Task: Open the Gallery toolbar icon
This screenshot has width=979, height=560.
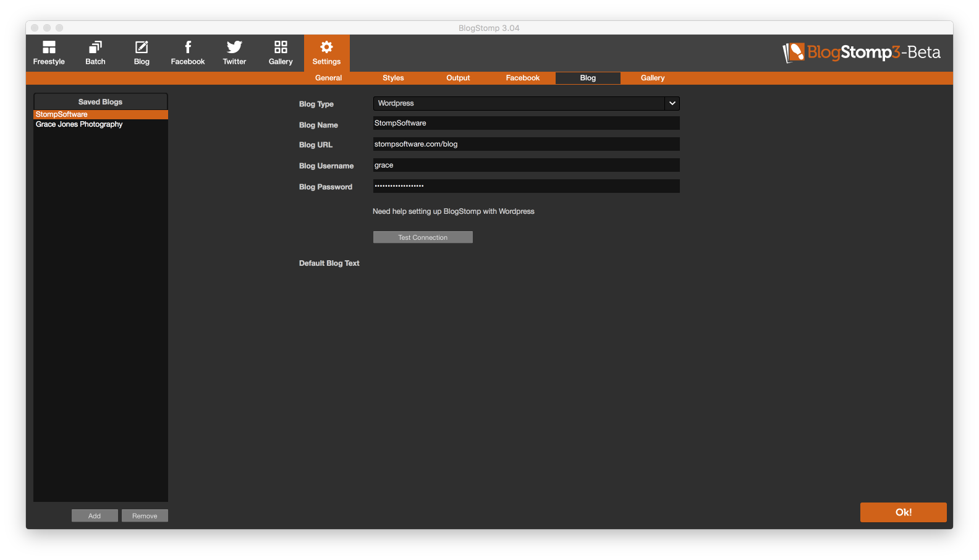Action: coord(281,53)
